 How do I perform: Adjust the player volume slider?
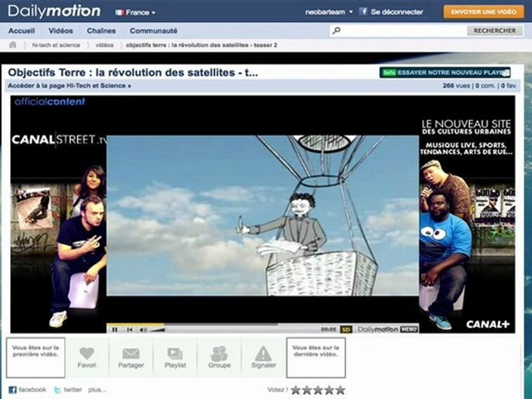[157, 330]
